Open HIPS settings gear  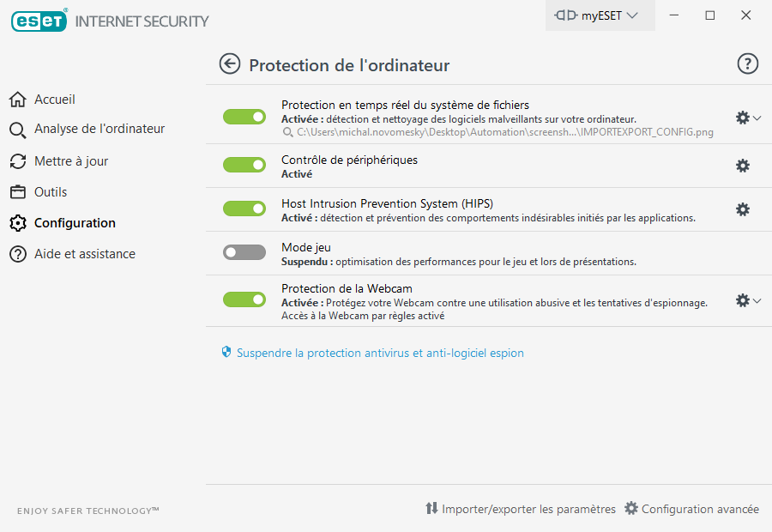pos(742,209)
